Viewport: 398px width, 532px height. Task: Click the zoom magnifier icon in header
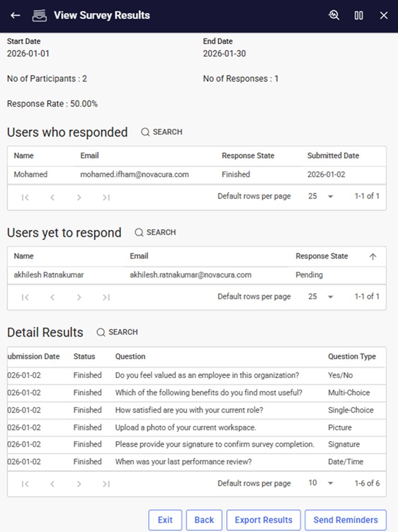click(334, 15)
